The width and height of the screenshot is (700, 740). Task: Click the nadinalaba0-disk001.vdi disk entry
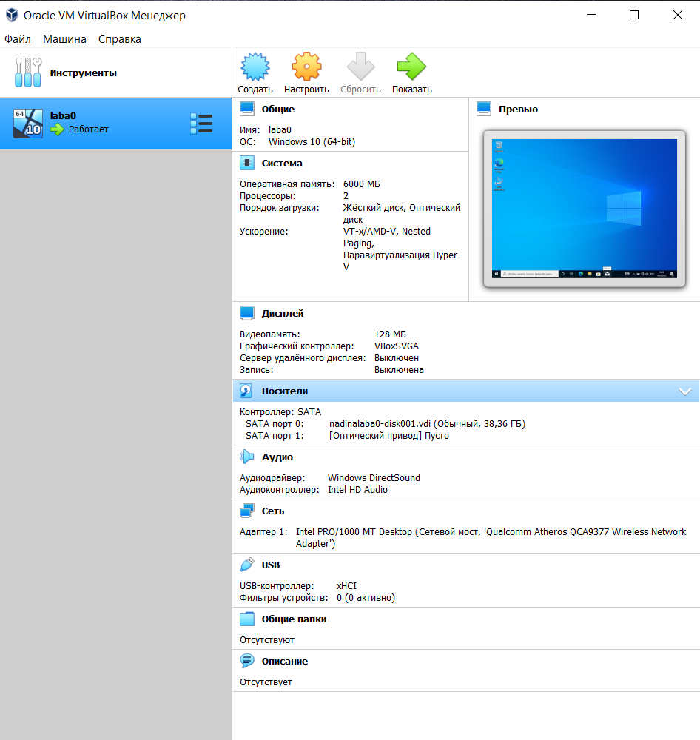[x=427, y=424]
